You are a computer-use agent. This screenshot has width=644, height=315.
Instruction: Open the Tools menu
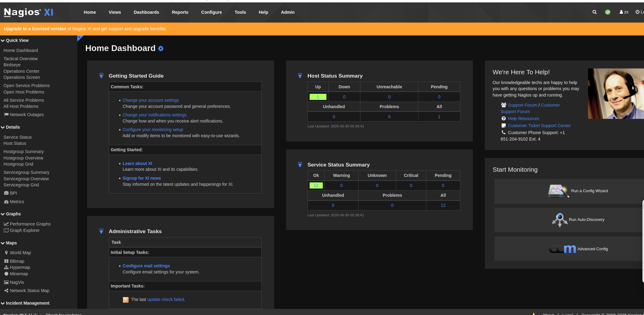coord(240,12)
